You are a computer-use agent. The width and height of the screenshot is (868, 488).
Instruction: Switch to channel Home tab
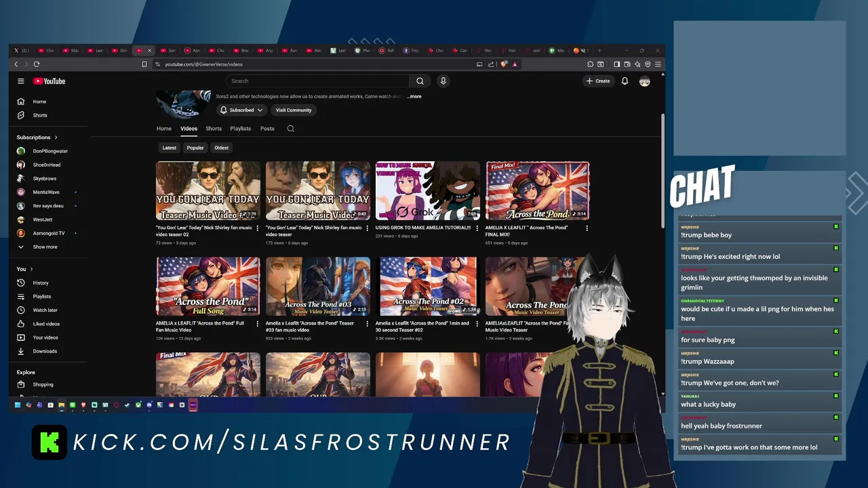164,129
